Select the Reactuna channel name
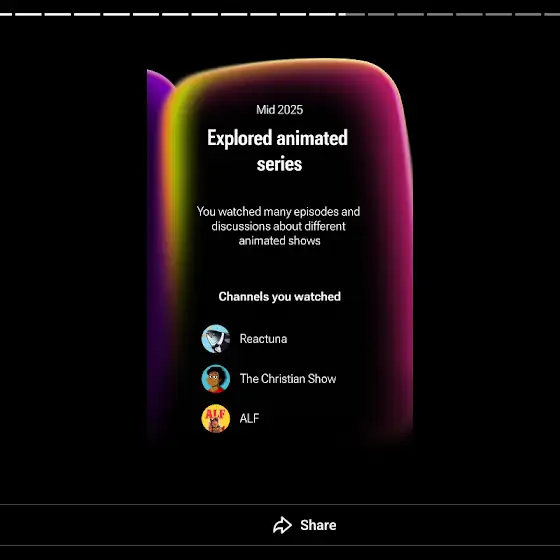Screen dimensions: 560x560 pos(263,339)
